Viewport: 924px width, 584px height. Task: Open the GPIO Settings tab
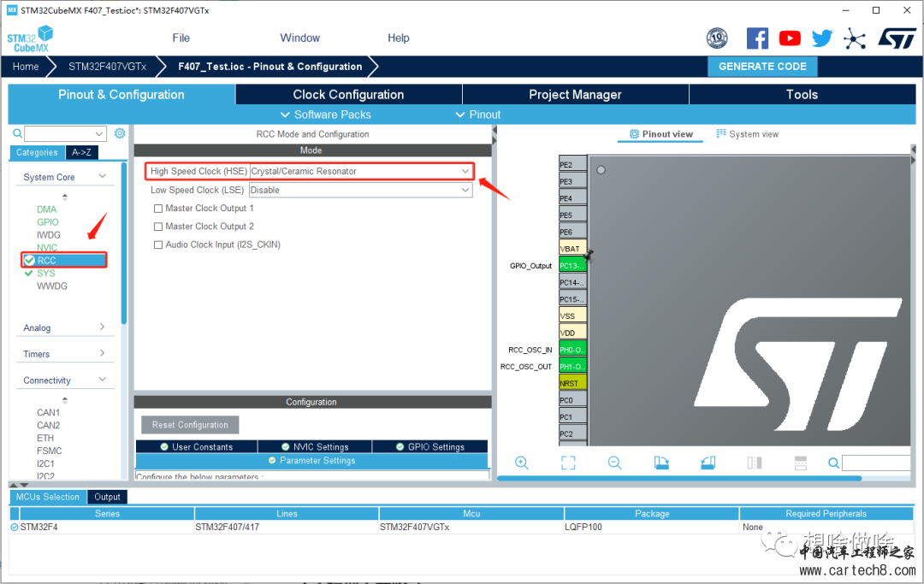tap(430, 447)
